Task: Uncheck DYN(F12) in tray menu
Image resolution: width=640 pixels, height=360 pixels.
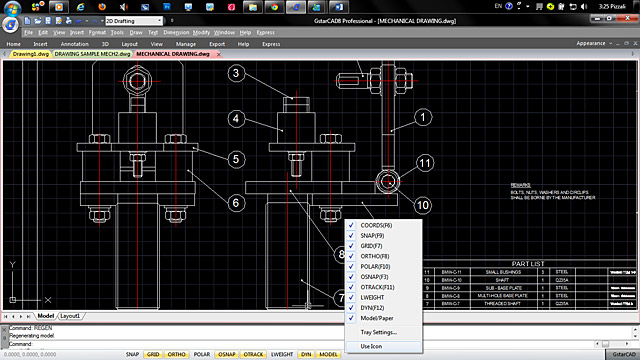Action: tap(384, 308)
